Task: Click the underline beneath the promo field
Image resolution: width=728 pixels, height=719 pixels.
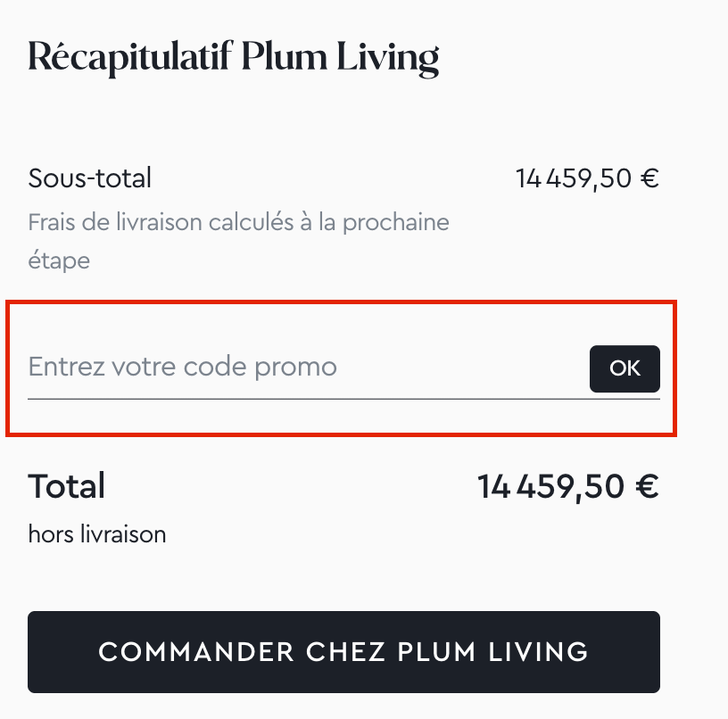Action: pos(343,399)
